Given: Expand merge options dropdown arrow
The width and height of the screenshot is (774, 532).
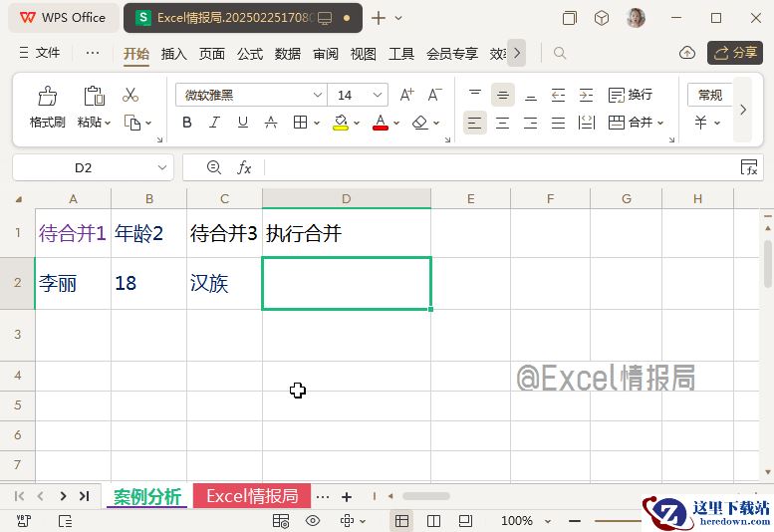Looking at the screenshot, I should 660,123.
